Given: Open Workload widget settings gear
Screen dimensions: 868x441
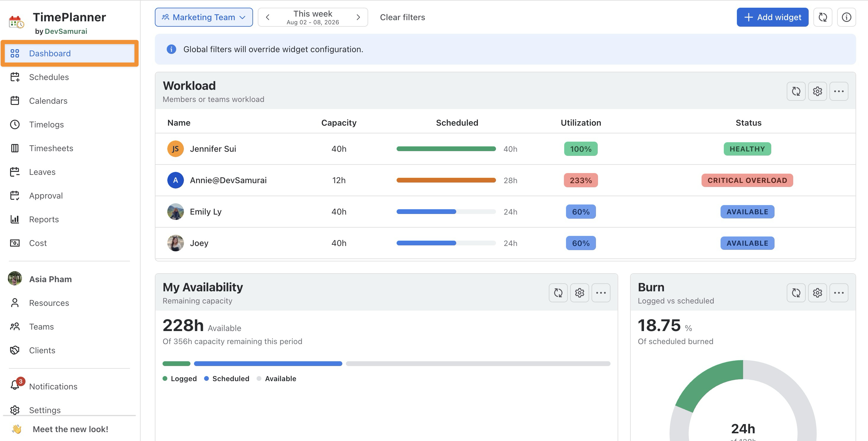Looking at the screenshot, I should point(818,91).
